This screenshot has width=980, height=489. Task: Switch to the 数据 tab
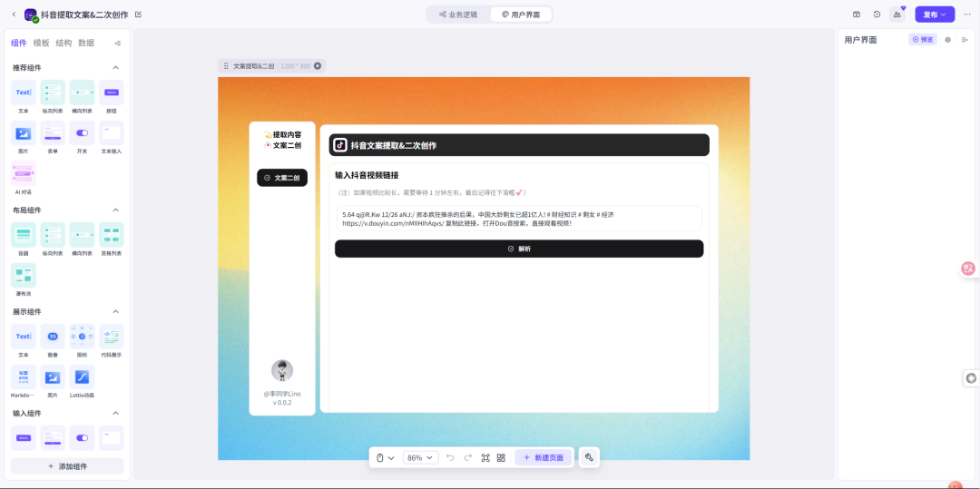[86, 43]
